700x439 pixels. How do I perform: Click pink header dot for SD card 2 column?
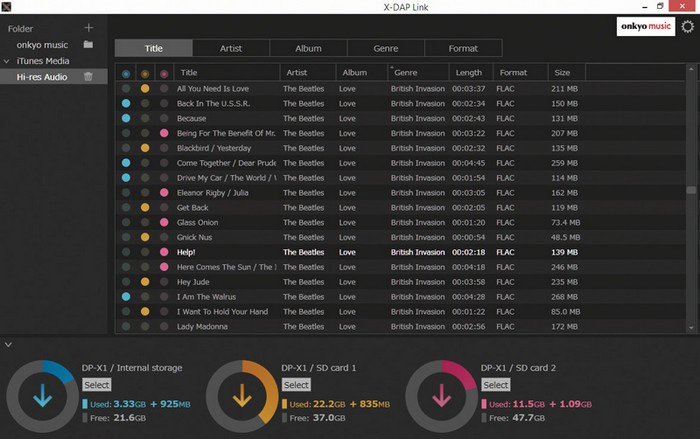164,74
